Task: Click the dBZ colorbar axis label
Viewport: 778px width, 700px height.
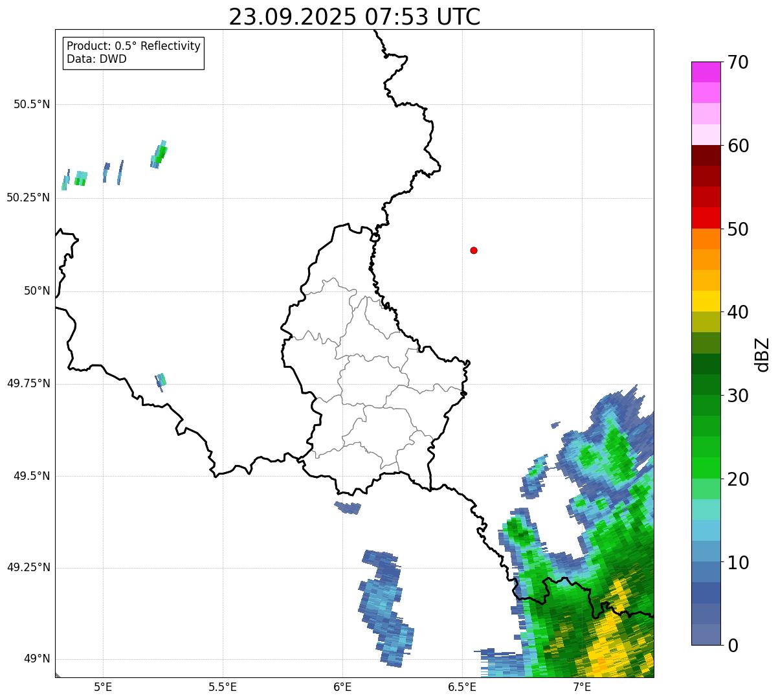Action: click(x=763, y=354)
